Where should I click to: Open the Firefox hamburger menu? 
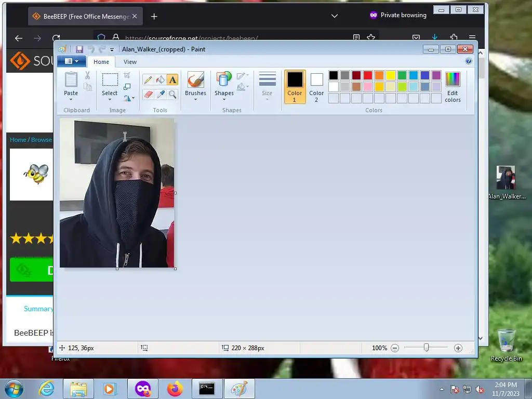[x=472, y=37]
